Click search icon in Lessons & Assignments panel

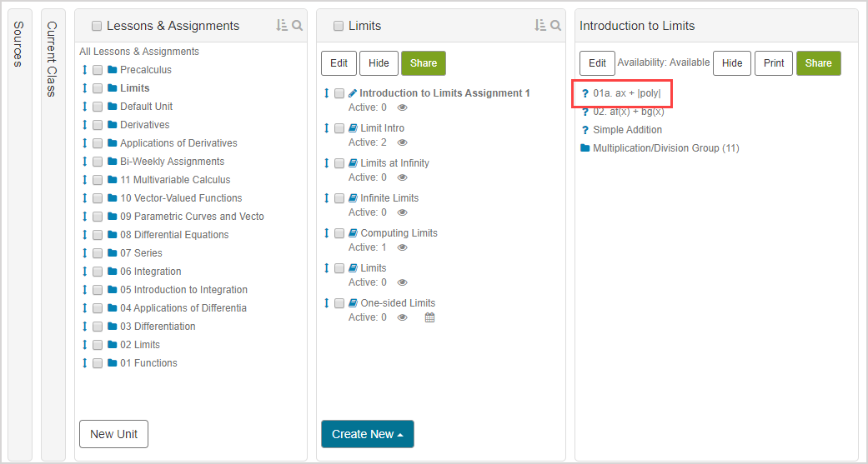pos(298,26)
